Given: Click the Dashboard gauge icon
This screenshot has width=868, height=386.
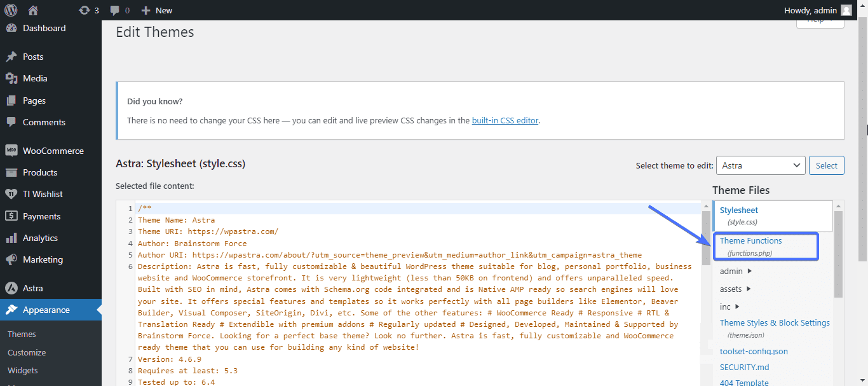Looking at the screenshot, I should 11,28.
